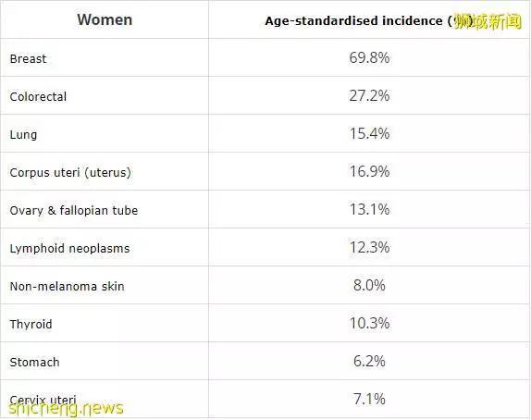
Task: Select the Colorectal row label
Action: tap(38, 96)
